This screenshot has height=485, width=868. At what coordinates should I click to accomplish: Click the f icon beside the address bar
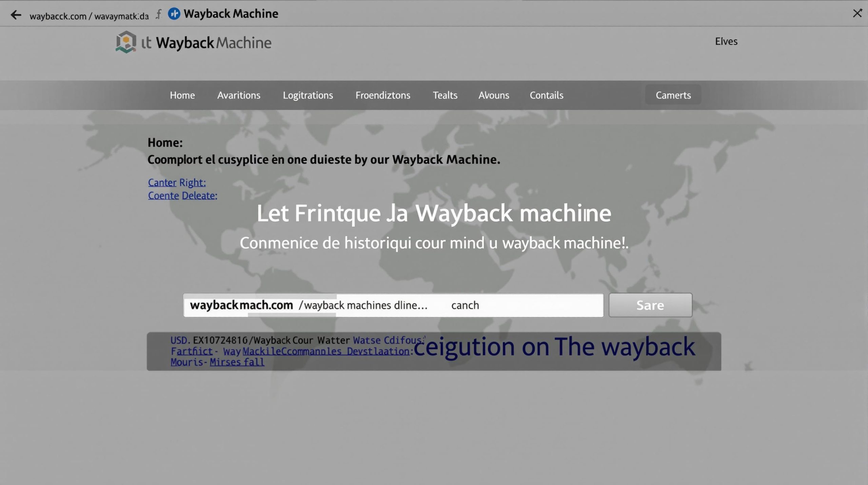click(x=159, y=15)
